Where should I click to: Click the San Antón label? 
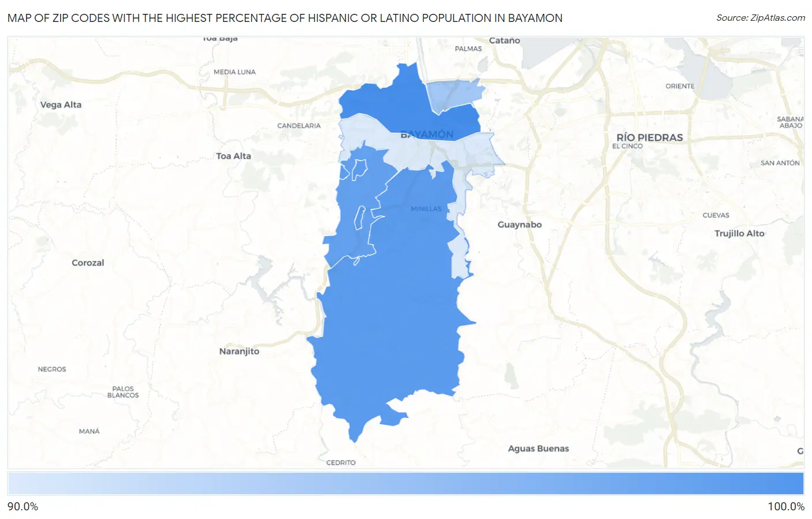[x=780, y=163]
